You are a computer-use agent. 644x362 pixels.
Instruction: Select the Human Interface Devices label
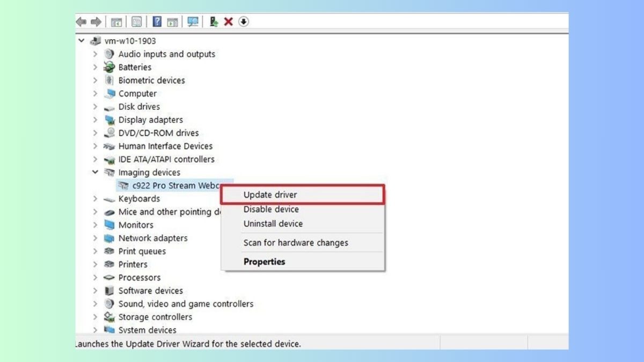pyautogui.click(x=165, y=146)
